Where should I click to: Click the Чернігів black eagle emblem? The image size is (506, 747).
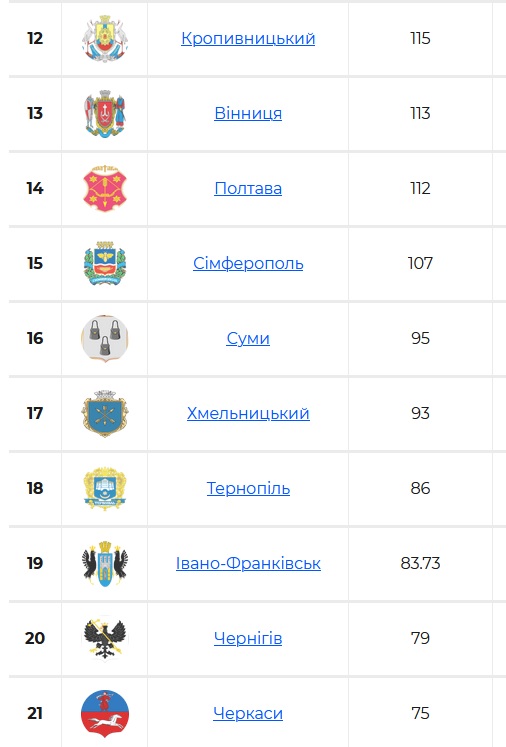(x=105, y=638)
